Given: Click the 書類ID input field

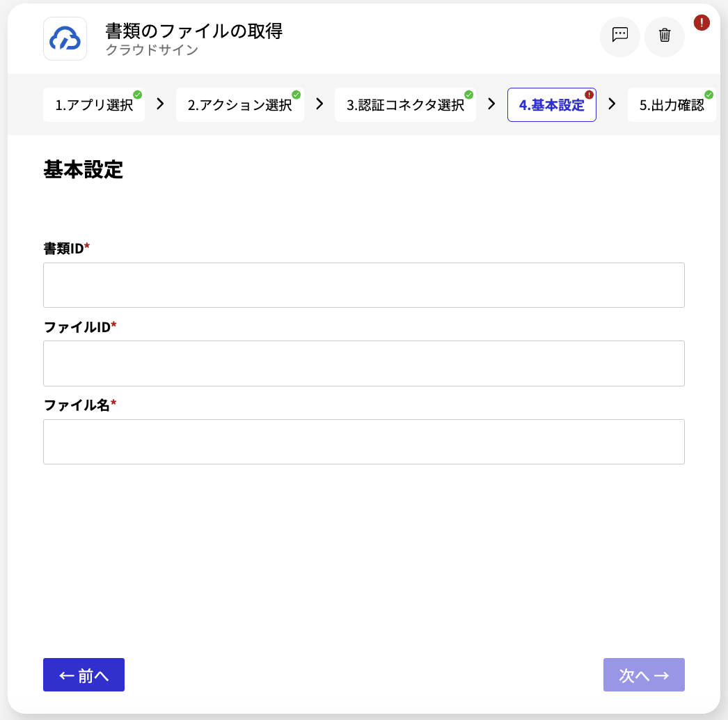Looking at the screenshot, I should (363, 285).
